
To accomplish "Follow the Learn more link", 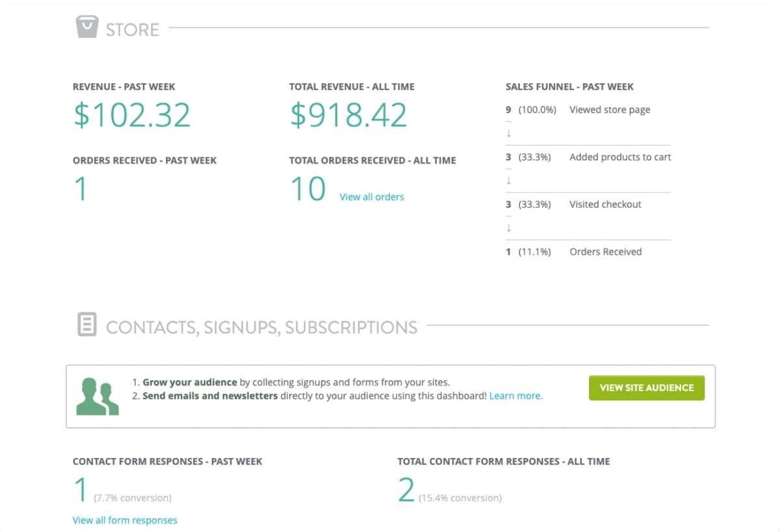I will 515,396.
